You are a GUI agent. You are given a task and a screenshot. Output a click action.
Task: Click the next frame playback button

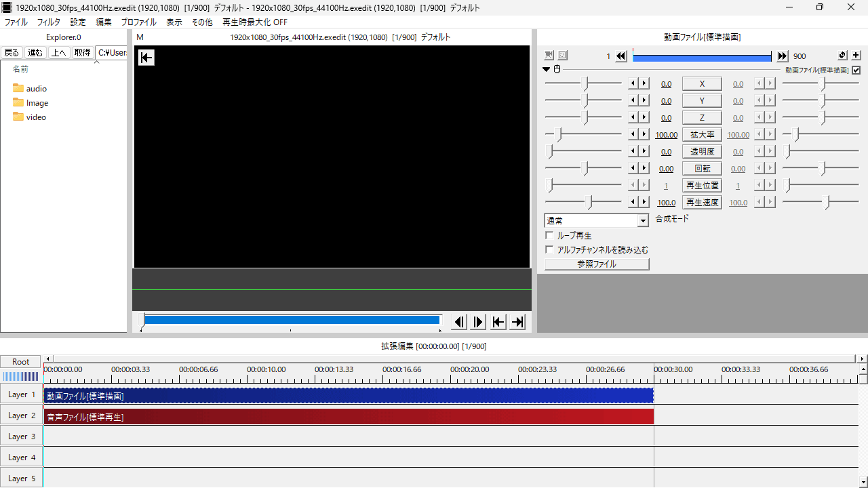478,322
